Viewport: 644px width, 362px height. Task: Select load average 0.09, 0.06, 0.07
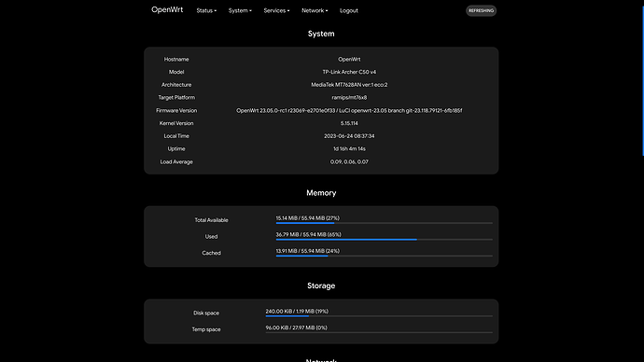(349, 161)
